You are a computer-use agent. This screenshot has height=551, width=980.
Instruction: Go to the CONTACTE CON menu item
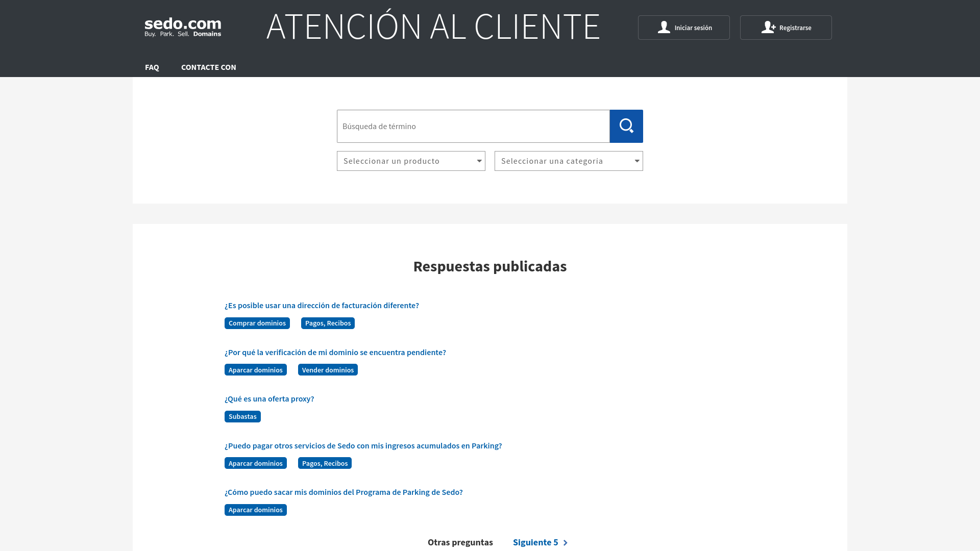(208, 67)
